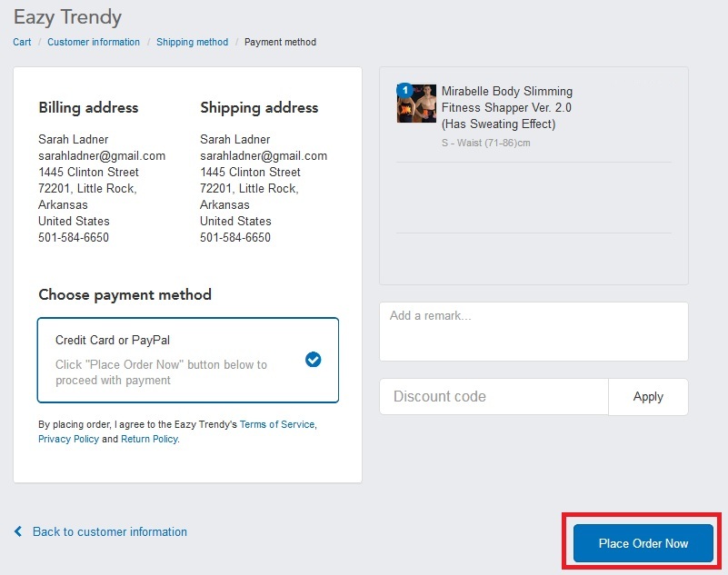Open the Privacy Policy link
This screenshot has width=728, height=575.
point(69,439)
